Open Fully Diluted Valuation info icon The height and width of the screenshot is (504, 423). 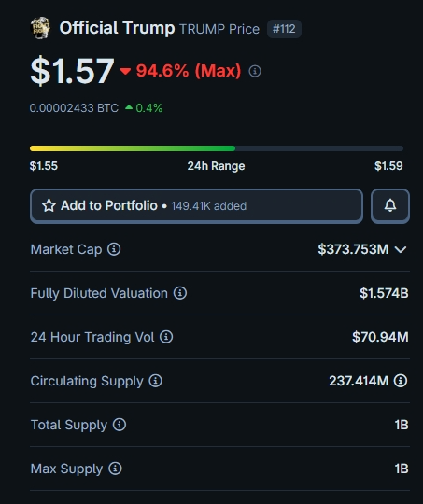click(x=180, y=293)
